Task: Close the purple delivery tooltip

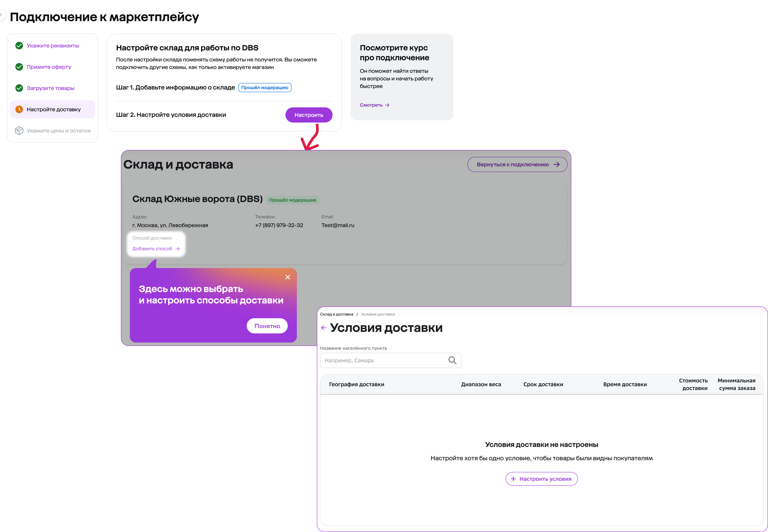Action: tap(288, 277)
